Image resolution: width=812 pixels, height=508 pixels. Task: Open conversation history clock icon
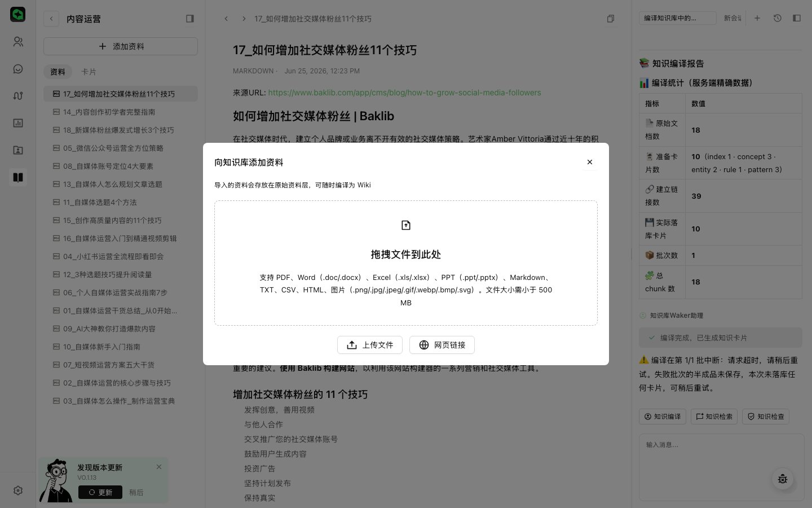pyautogui.click(x=777, y=18)
